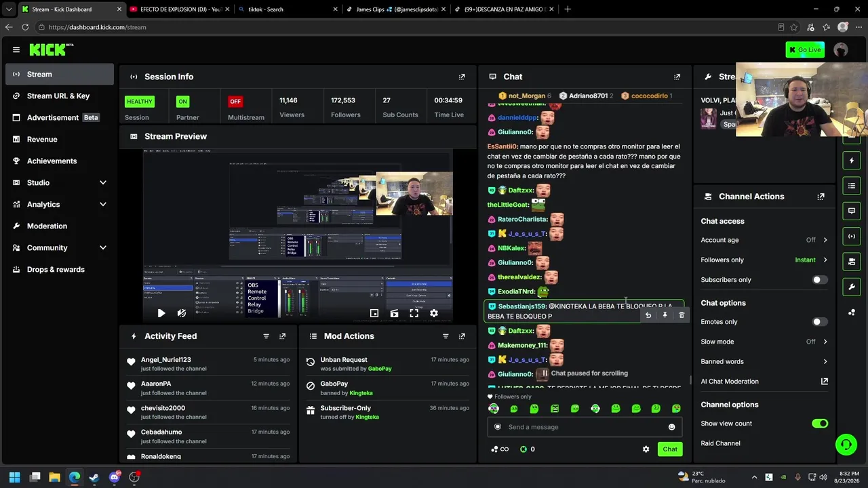The height and width of the screenshot is (488, 868).
Task: Open File Explorer from the taskbar
Action: point(55,477)
